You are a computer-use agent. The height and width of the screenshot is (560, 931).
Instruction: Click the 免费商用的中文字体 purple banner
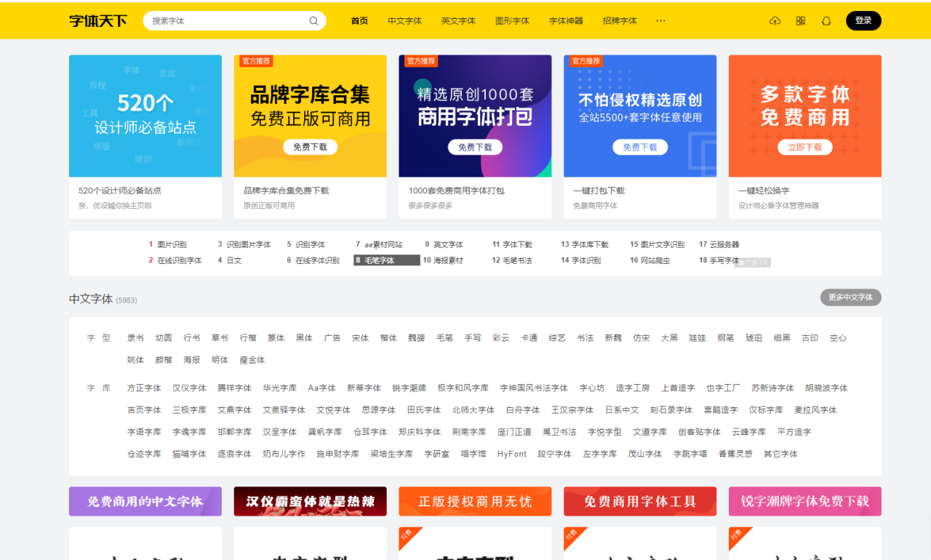pyautogui.click(x=145, y=501)
